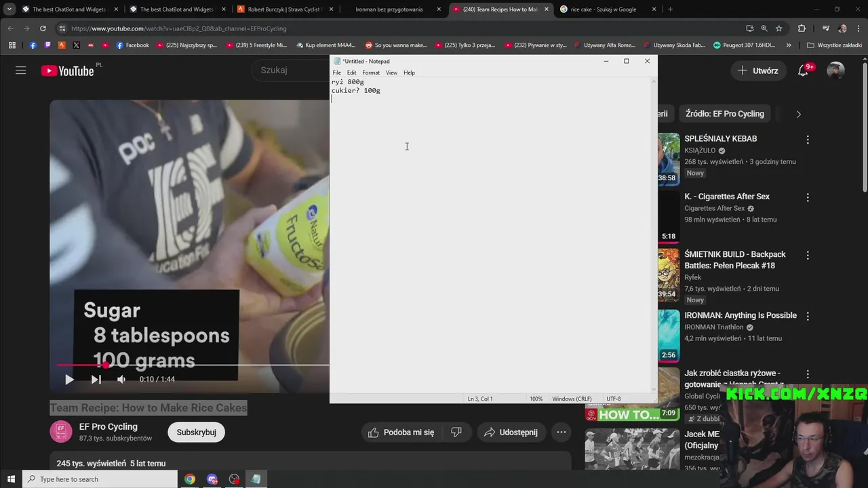This screenshot has width=868, height=488.
Task: Open the tab search dropdown arrow
Action: point(9,9)
